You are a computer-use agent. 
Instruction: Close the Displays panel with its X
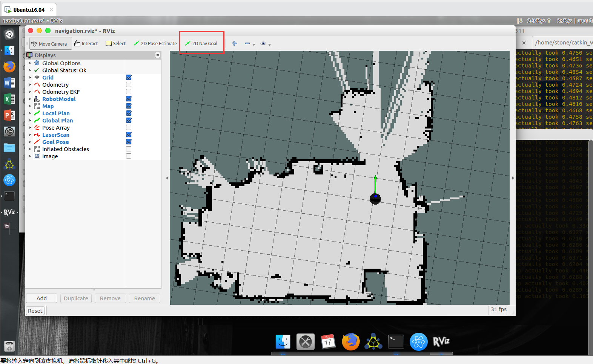(158, 55)
